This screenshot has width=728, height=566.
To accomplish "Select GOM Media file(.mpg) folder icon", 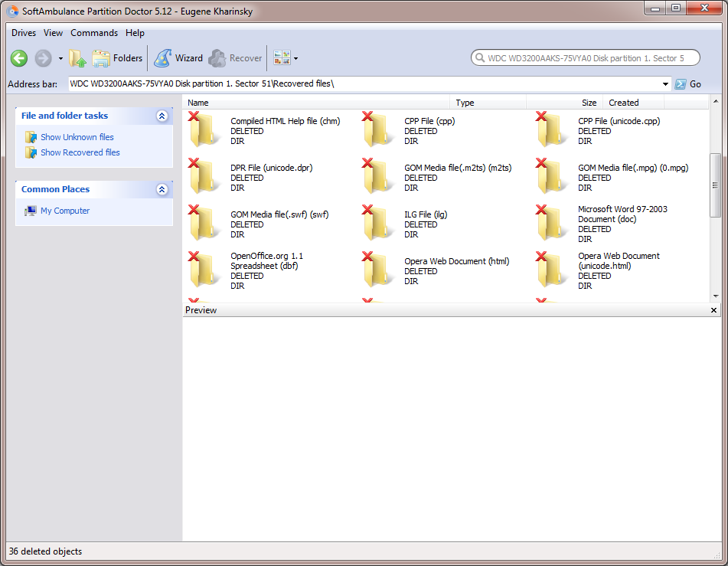I will [550, 177].
